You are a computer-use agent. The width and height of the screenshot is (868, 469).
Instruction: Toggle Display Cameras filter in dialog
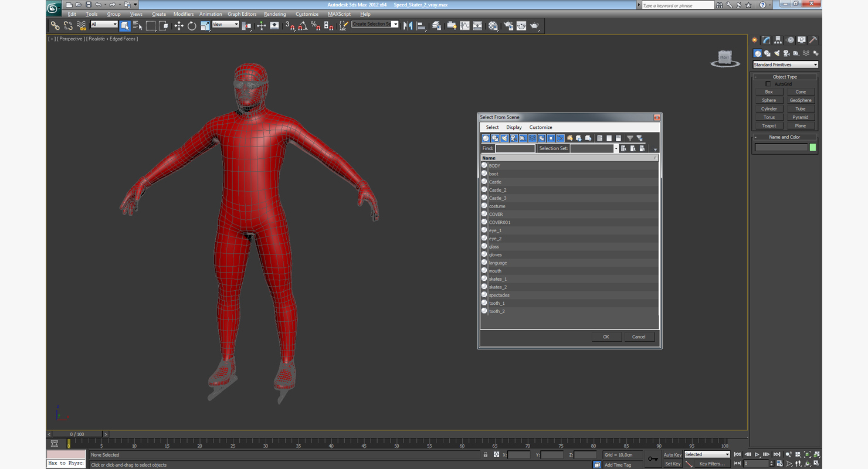514,138
